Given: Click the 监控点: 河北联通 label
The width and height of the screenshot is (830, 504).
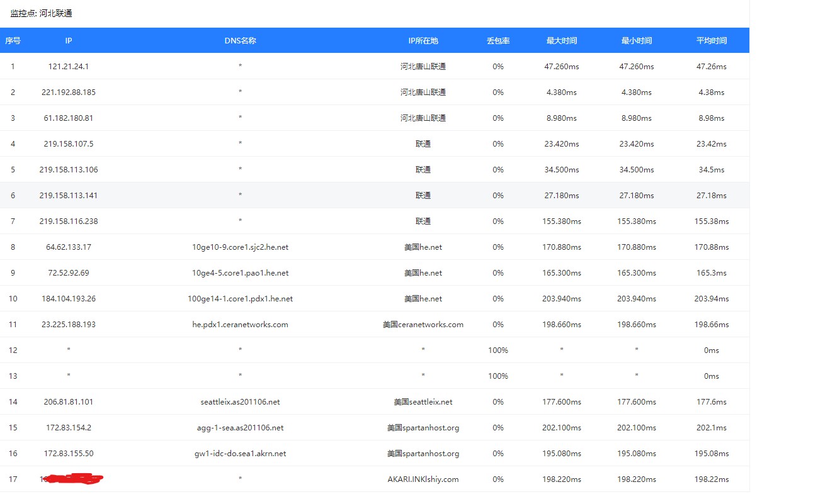Looking at the screenshot, I should click(42, 13).
